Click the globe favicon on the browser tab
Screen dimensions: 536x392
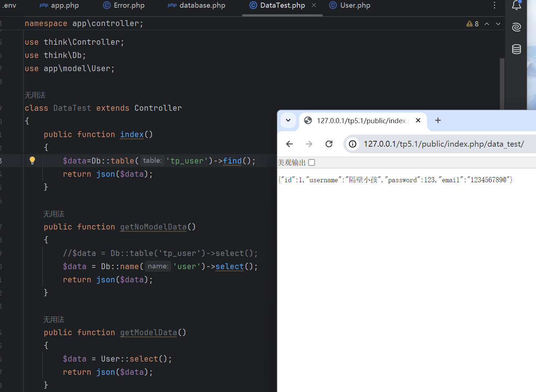click(308, 120)
